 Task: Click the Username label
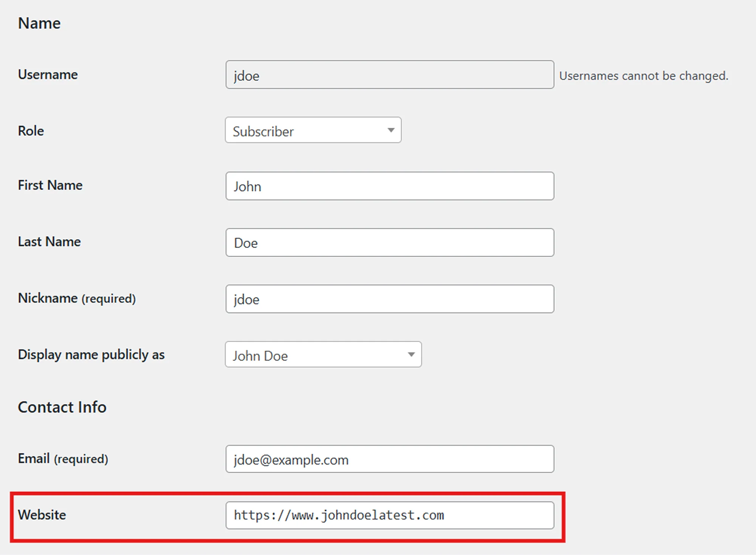[x=48, y=75]
